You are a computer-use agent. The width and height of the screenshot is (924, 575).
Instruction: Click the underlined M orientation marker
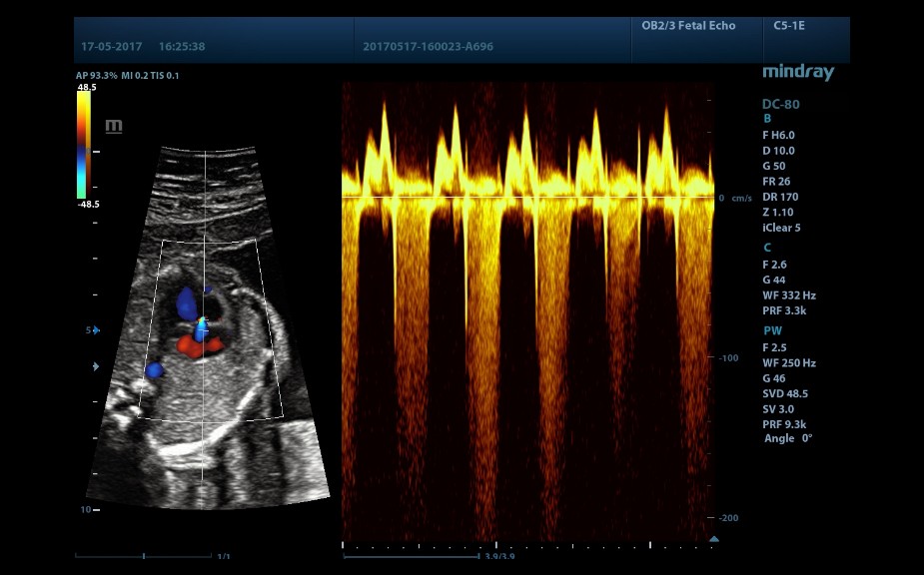[x=114, y=126]
